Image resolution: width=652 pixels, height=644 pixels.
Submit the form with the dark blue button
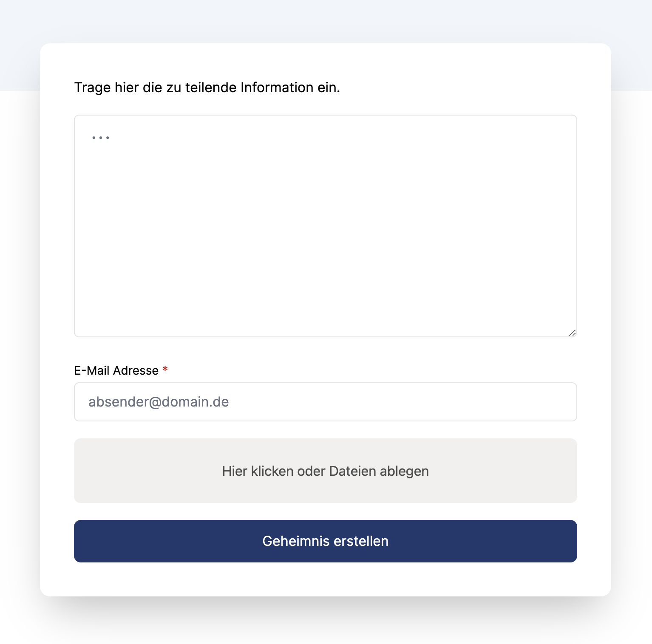point(325,541)
